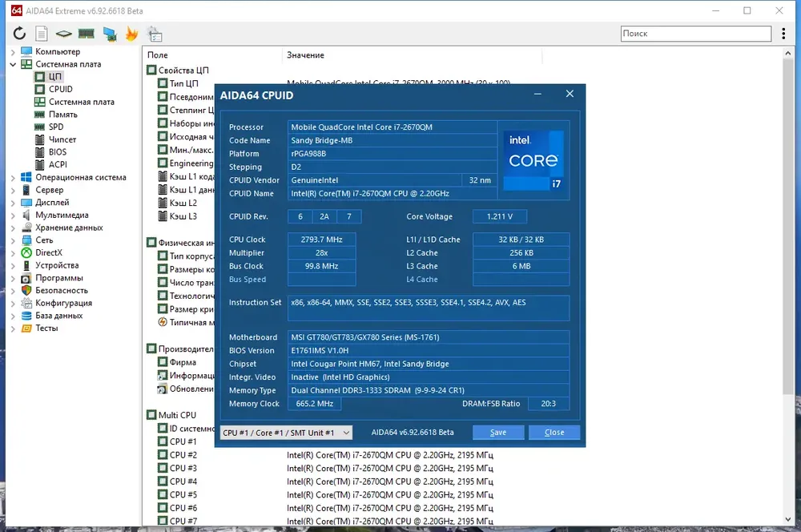Expand the Мультимедиа chevron

tap(13, 216)
